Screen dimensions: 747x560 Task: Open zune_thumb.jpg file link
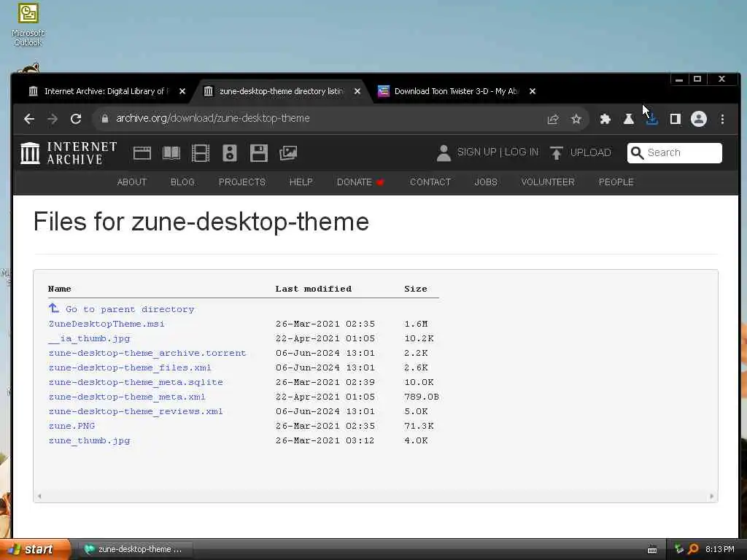[x=89, y=440]
